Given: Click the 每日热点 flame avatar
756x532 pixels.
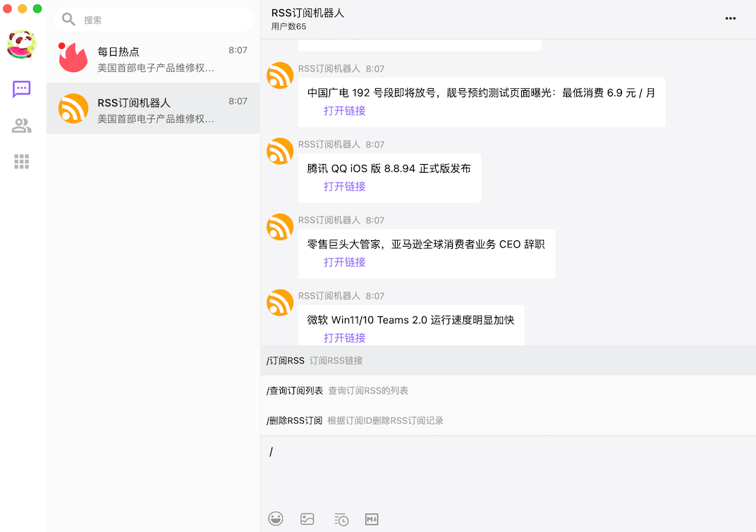Looking at the screenshot, I should pos(73,57).
